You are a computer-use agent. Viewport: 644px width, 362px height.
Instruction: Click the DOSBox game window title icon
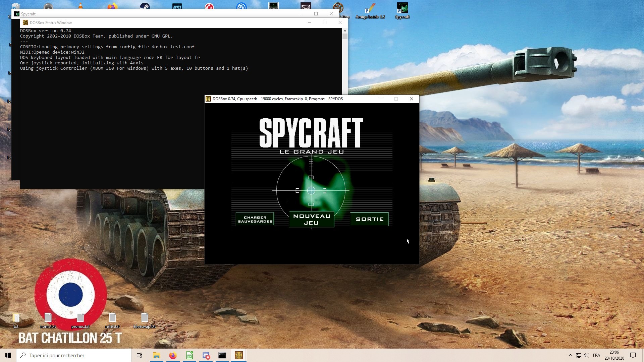pos(208,99)
